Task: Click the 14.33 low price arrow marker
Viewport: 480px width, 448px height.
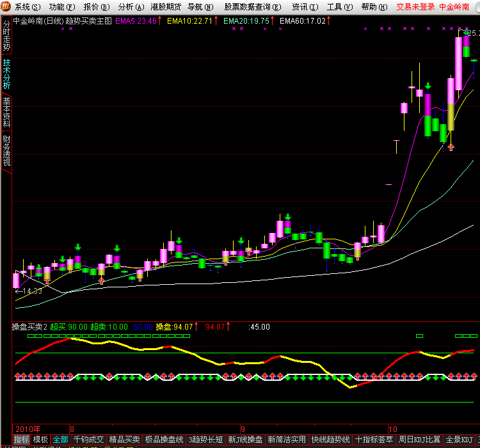Action: click(28, 291)
